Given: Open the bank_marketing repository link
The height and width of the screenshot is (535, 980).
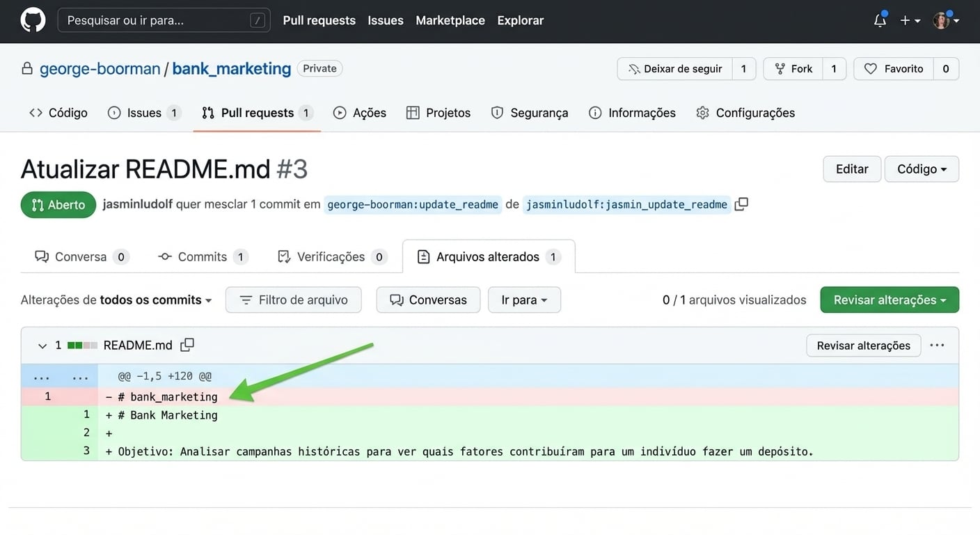Looking at the screenshot, I should point(232,68).
